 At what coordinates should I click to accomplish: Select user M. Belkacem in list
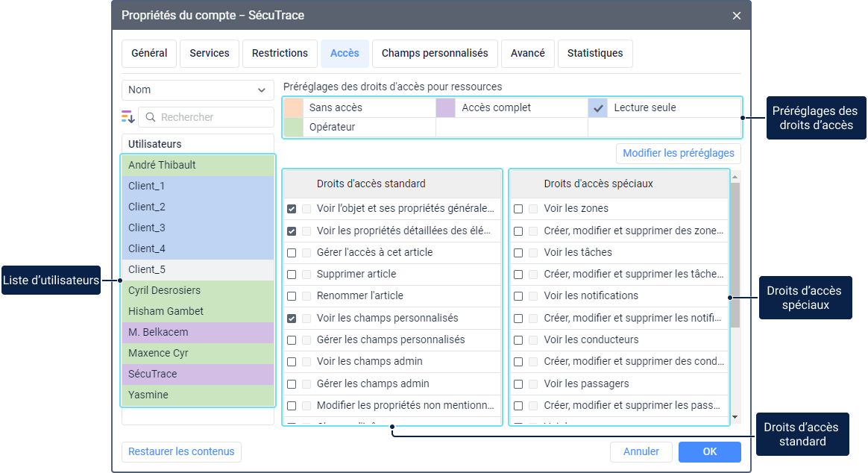point(198,332)
